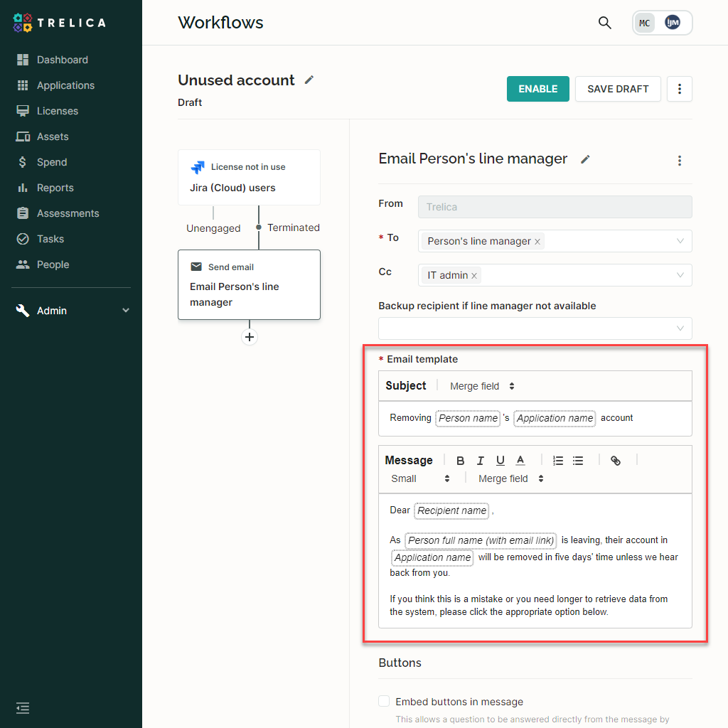The image size is (728, 728).
Task: Open the email step's three-dot menu
Action: [x=680, y=161]
